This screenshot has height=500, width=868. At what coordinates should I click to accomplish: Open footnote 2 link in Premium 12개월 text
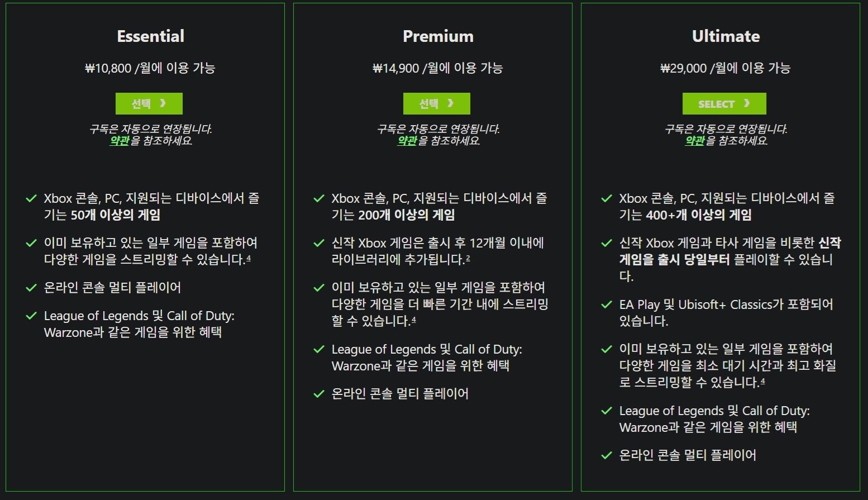pos(468,258)
